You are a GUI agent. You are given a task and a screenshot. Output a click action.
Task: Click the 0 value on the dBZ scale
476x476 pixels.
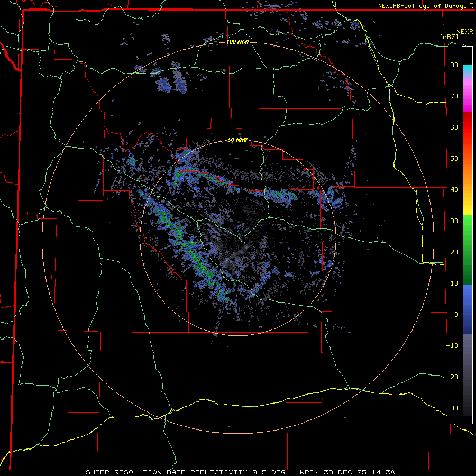456,315
